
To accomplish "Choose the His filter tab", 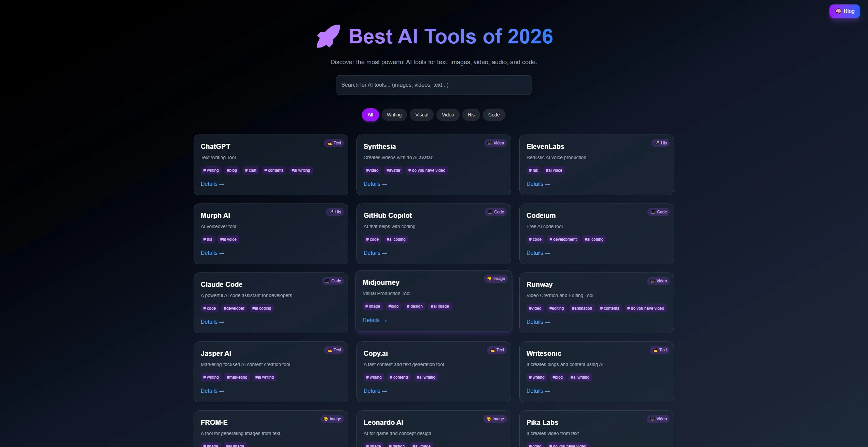I will (471, 115).
